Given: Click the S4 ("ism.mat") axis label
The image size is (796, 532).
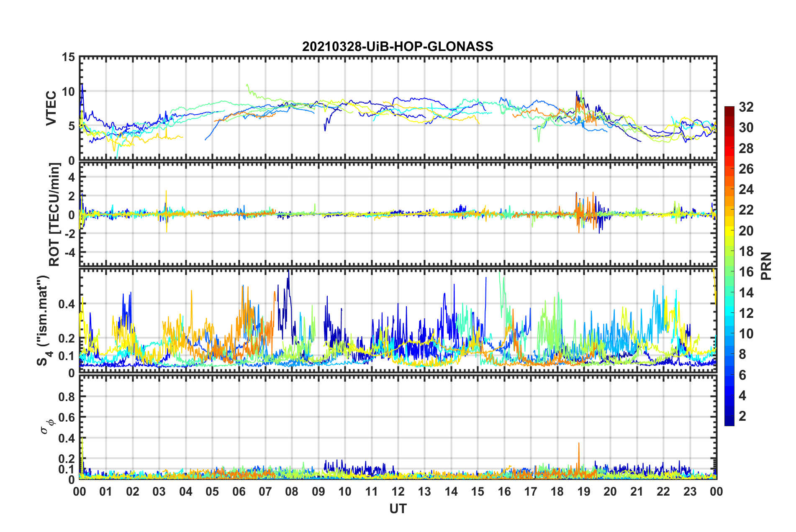Looking at the screenshot, I should point(43,320).
